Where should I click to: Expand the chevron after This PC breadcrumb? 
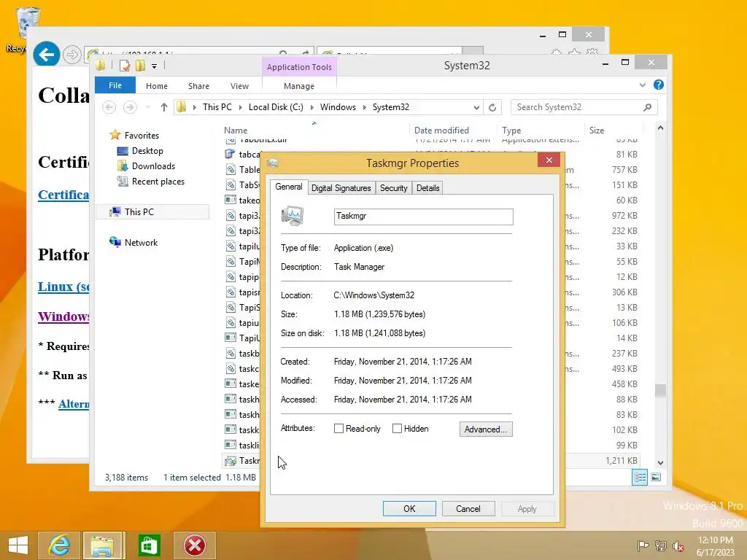coord(241,108)
